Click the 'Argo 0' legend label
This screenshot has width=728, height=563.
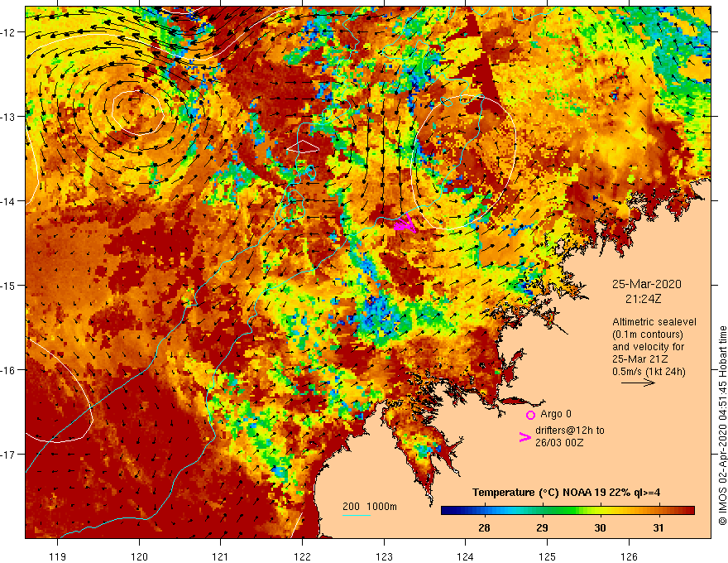[x=556, y=414]
